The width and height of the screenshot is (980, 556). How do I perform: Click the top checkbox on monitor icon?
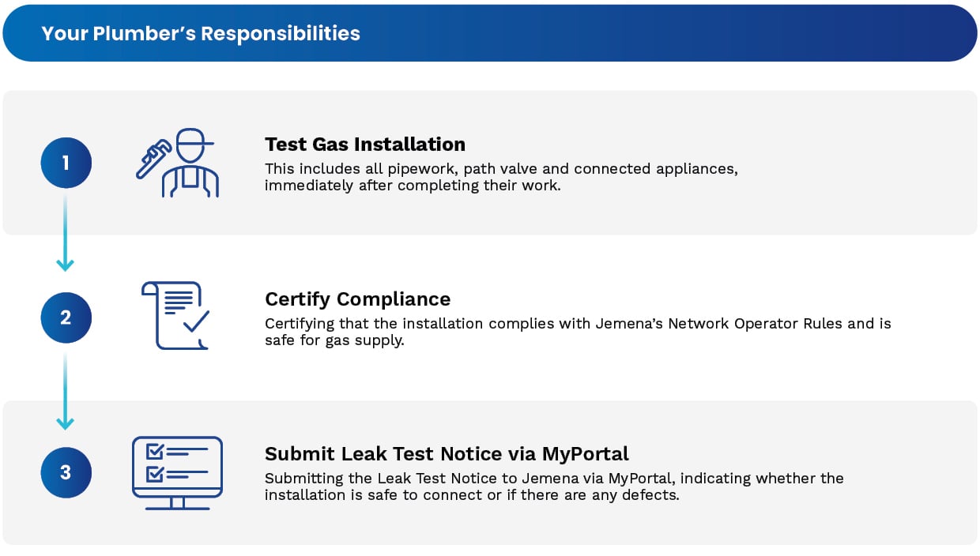tap(155, 451)
